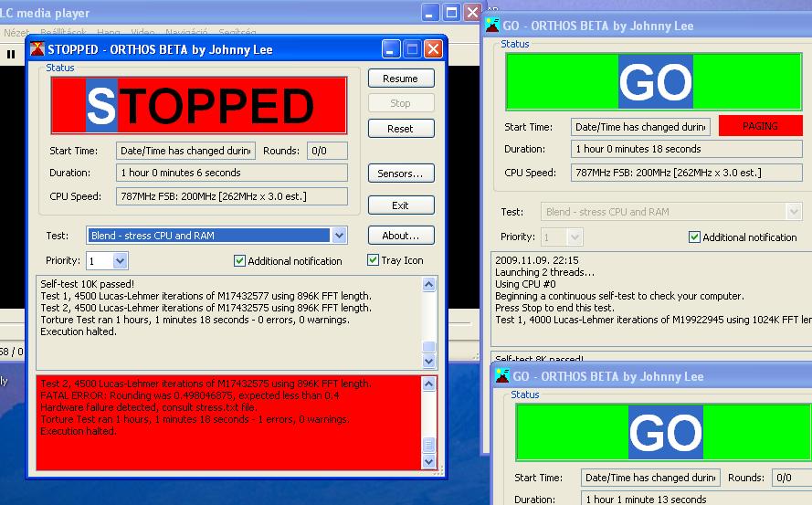Viewport: 812px width, 505px height.
Task: Click Duration field showing 18 seconds in GO window
Action: [686, 149]
